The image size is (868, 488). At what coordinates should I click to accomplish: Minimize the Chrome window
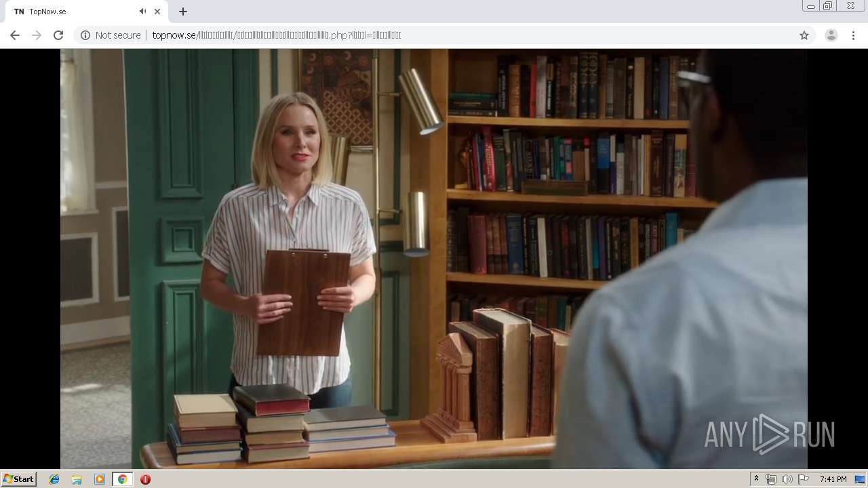pyautogui.click(x=810, y=6)
